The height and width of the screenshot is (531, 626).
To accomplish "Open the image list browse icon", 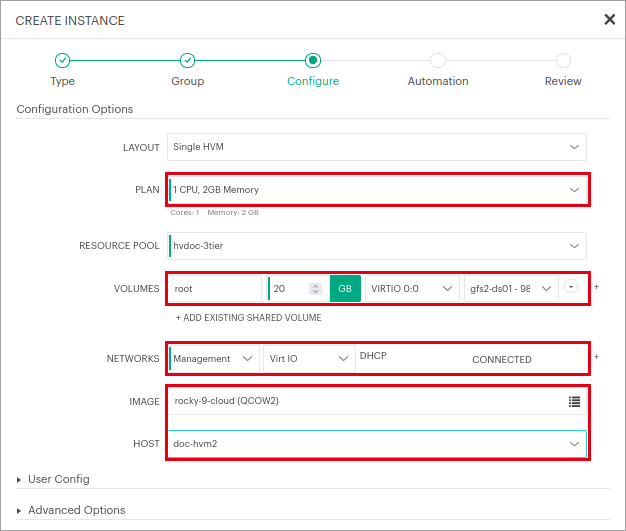I will click(x=574, y=401).
